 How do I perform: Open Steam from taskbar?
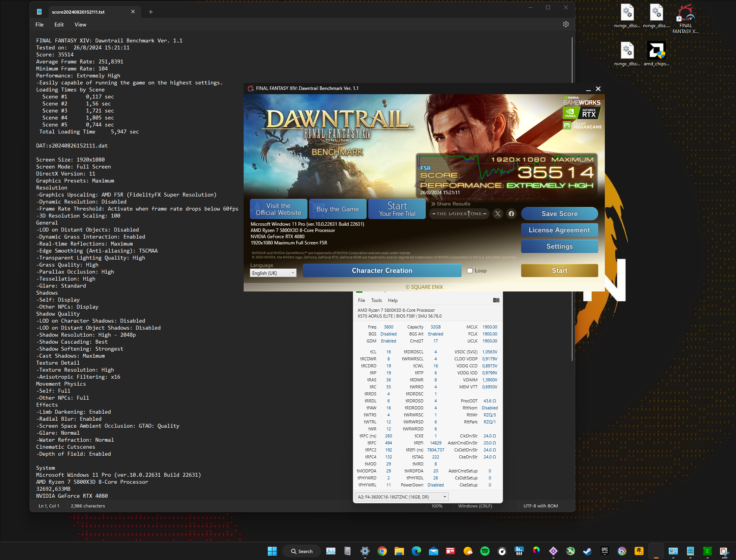(x=587, y=551)
